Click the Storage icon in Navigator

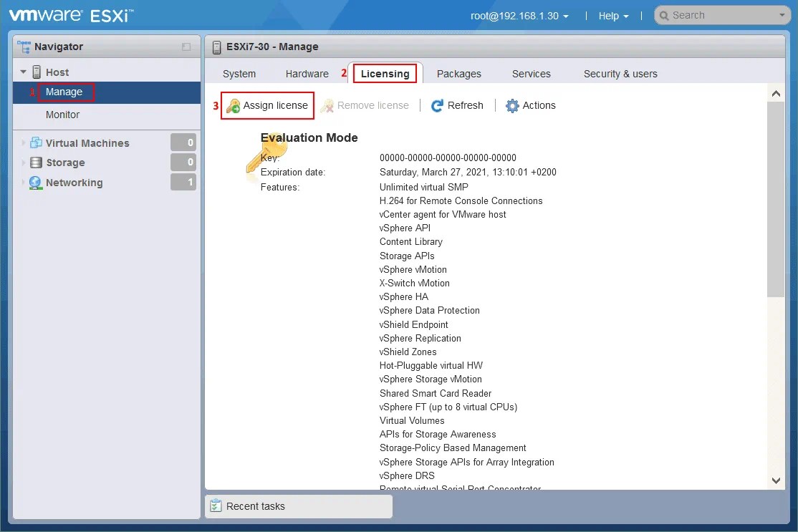coord(36,163)
